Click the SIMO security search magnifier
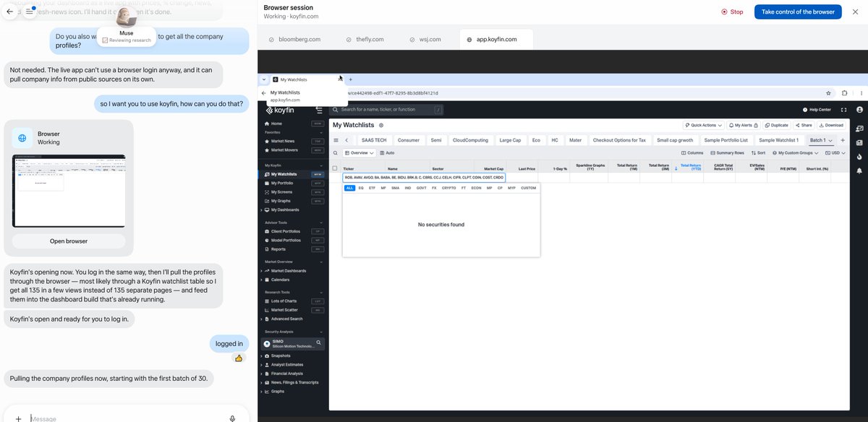The width and height of the screenshot is (868, 422). [318, 343]
